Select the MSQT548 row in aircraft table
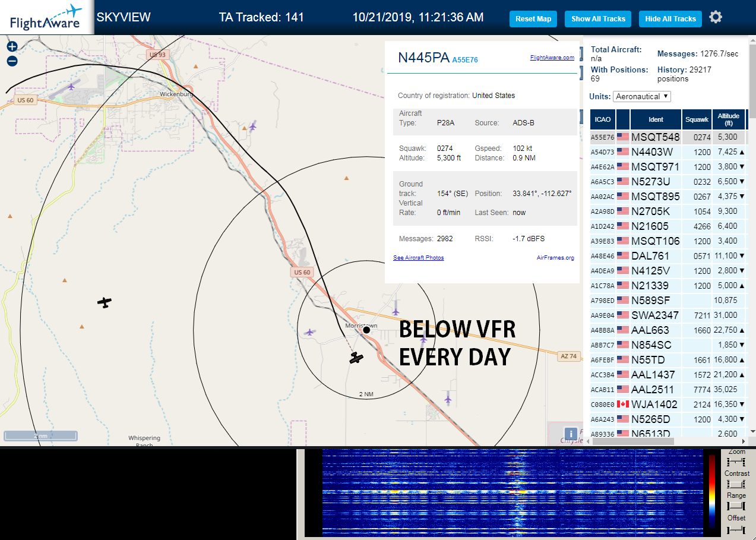 (668, 137)
